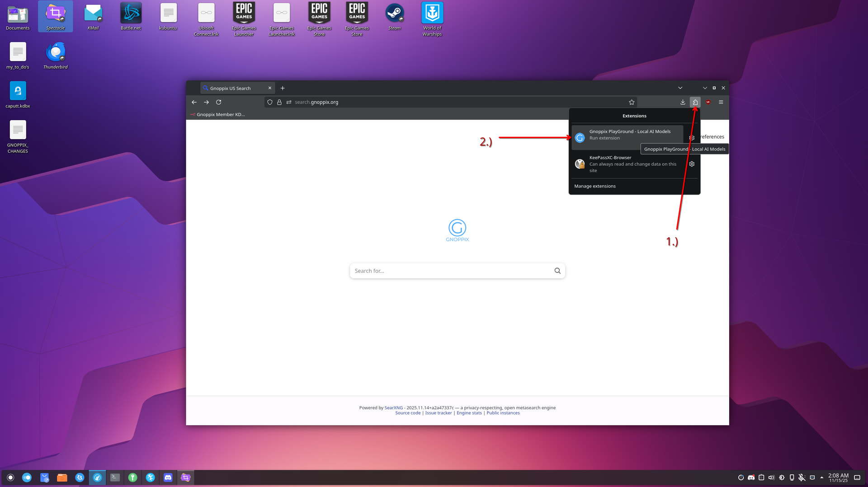Bookmark this page with the star icon
Image resolution: width=868 pixels, height=487 pixels.
[x=632, y=102]
